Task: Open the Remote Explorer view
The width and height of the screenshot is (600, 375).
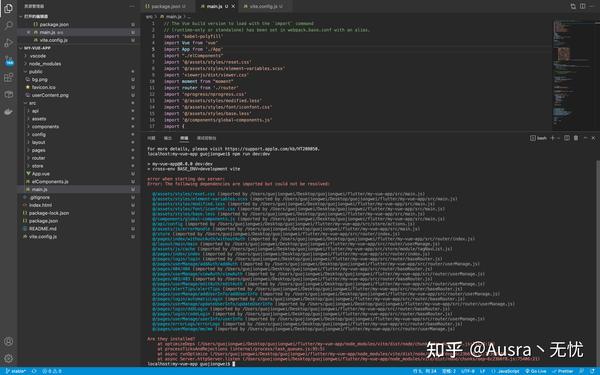Action: [8, 95]
